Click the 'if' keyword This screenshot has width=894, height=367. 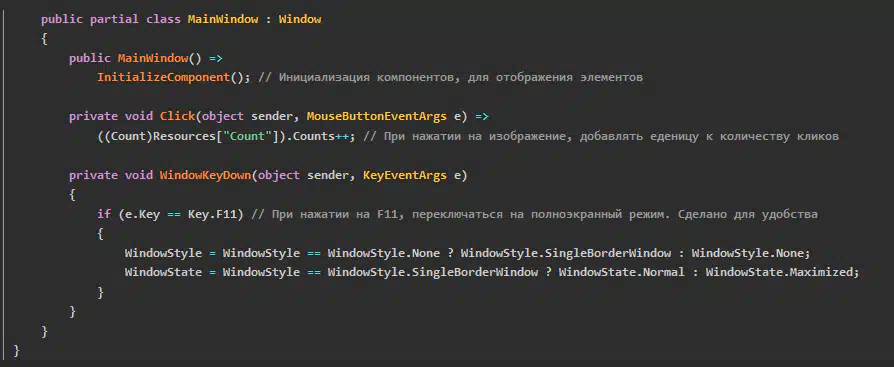[104, 214]
